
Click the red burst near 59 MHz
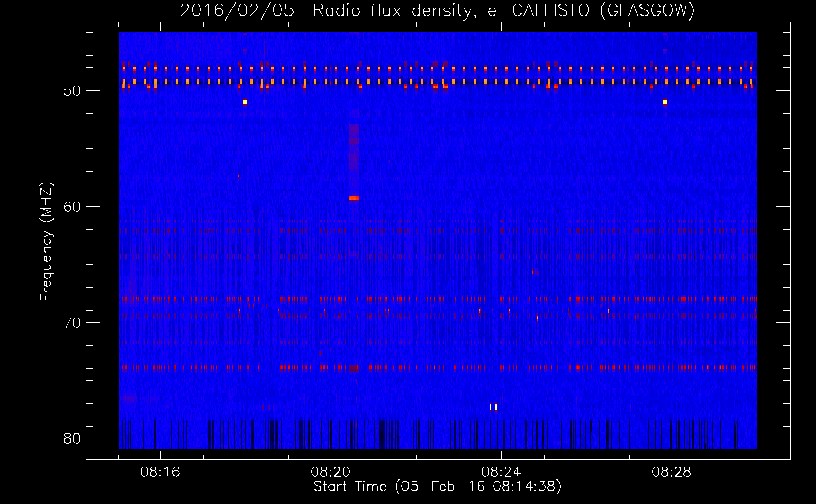point(354,198)
